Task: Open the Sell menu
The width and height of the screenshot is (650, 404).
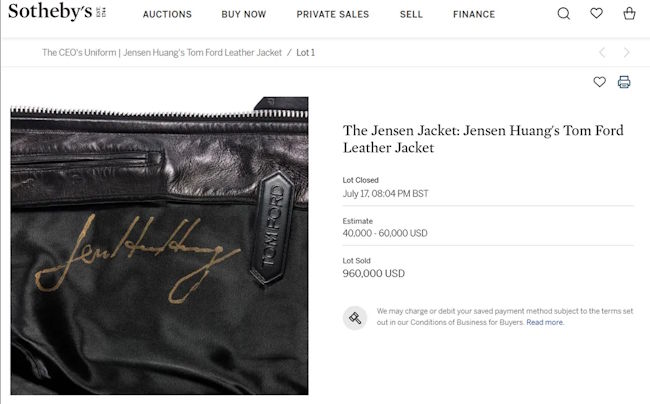Action: (411, 15)
